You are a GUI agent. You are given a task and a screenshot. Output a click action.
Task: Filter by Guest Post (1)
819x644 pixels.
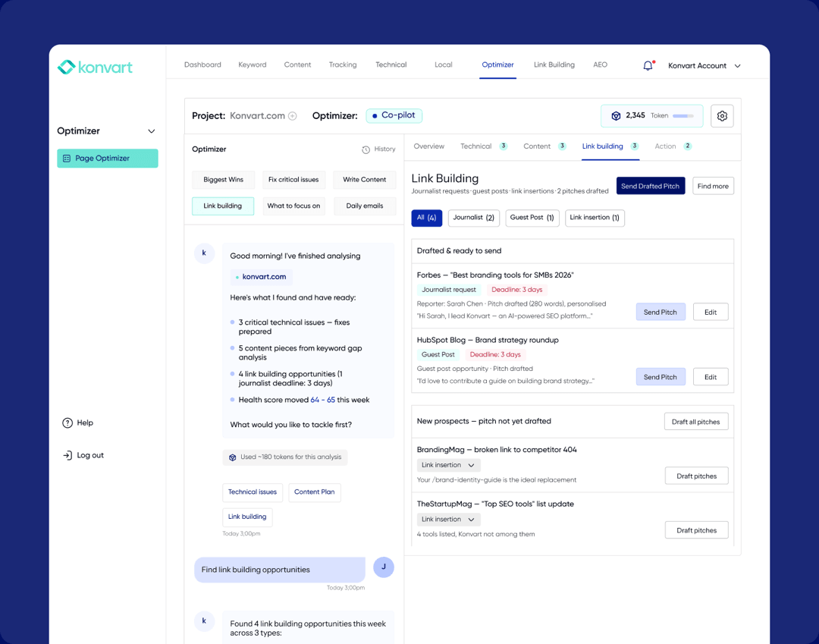tap(532, 218)
